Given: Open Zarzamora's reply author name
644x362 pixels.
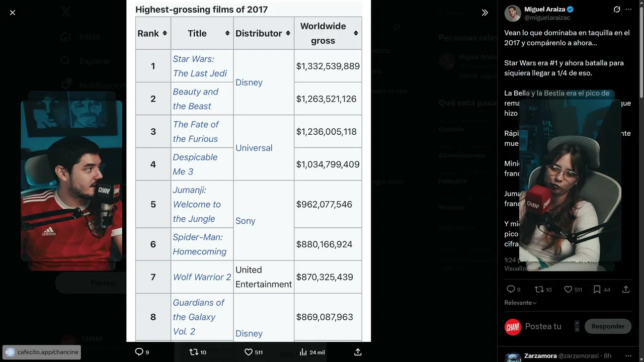Looking at the screenshot, I should coord(540,356).
